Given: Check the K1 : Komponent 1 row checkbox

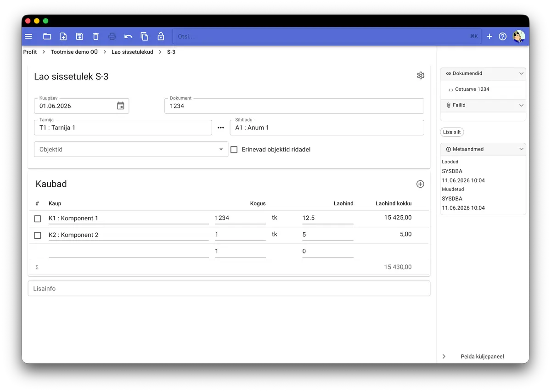Looking at the screenshot, I should (38, 219).
